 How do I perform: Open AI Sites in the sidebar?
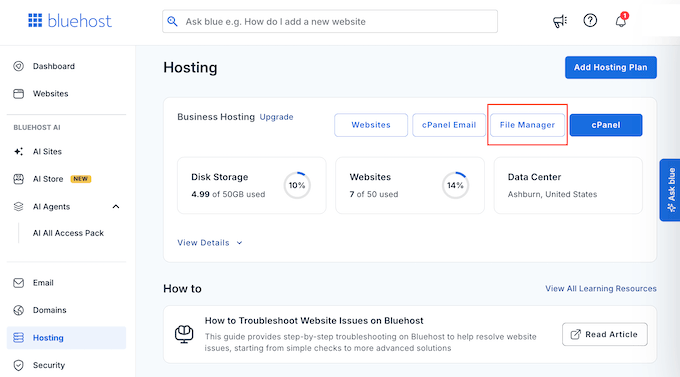(47, 151)
